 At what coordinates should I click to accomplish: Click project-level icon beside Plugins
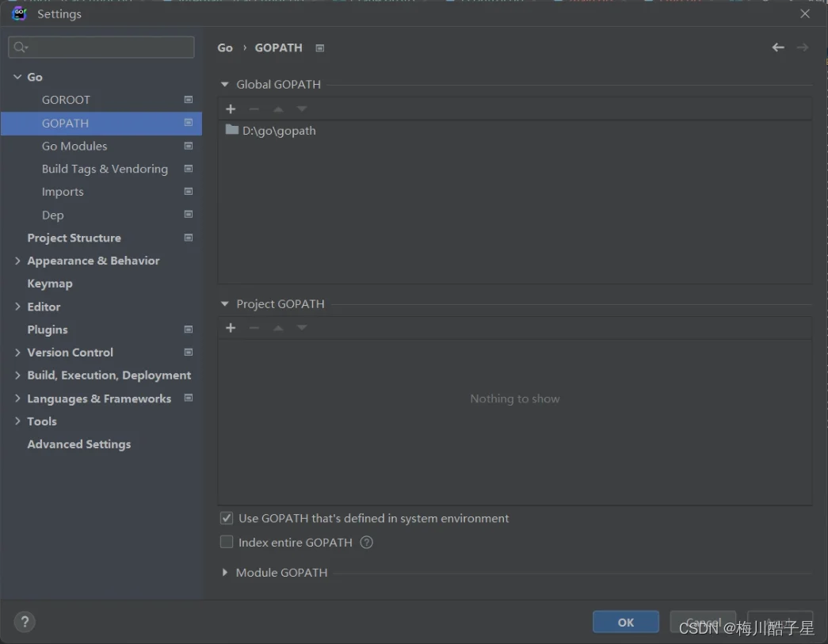[189, 330]
